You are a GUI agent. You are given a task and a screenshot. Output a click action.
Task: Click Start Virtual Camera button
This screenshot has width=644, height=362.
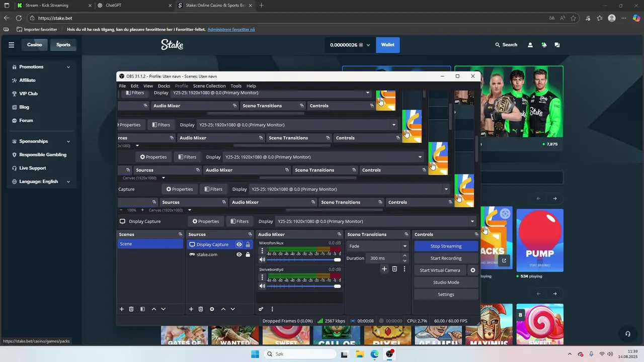pos(440,270)
